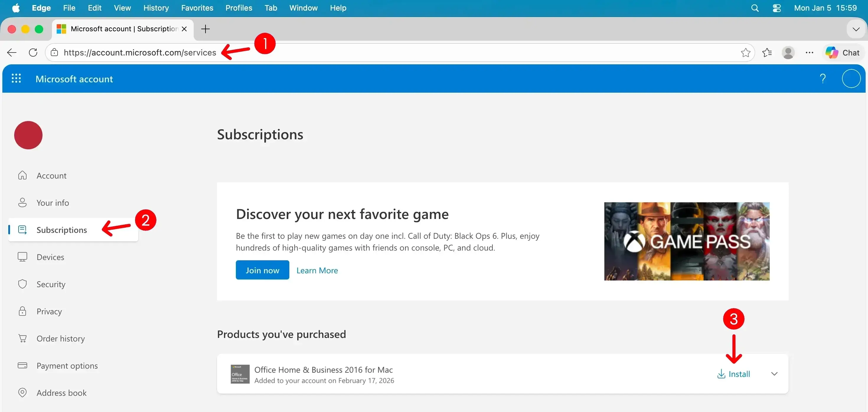
Task: Open the Favorites menu in menu bar
Action: [197, 8]
